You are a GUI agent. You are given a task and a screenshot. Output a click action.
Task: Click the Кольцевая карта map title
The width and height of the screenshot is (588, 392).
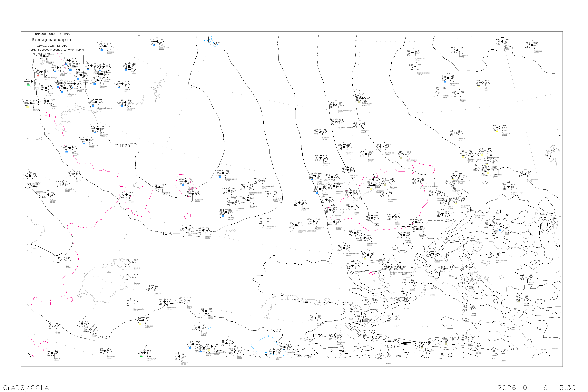pos(51,40)
